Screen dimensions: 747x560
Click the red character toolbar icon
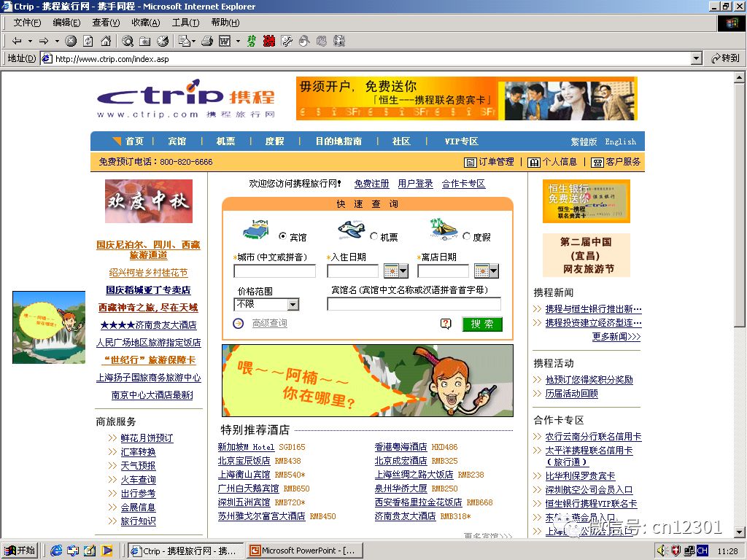[x=269, y=42]
